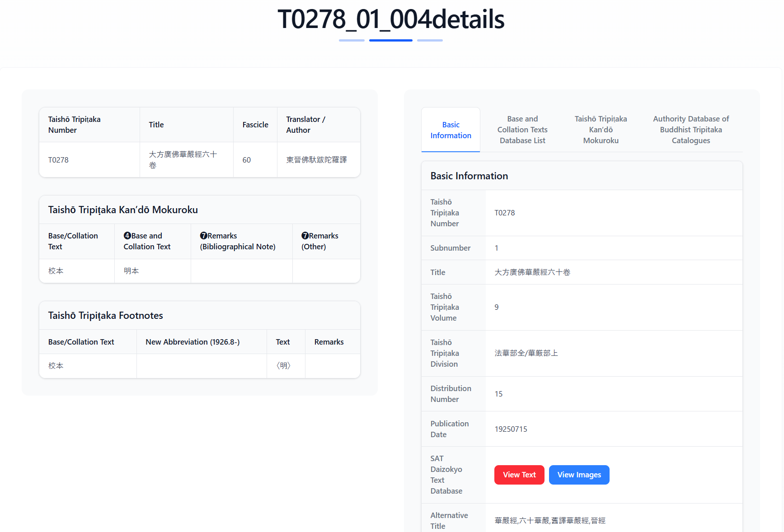Click the circled 4 icon before Base and Collation Text
Viewport: 784px width, 532px height.
coord(127,236)
